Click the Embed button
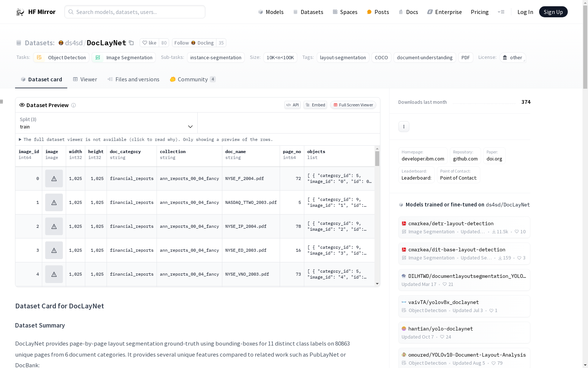This screenshot has height=368, width=588. coord(315,105)
